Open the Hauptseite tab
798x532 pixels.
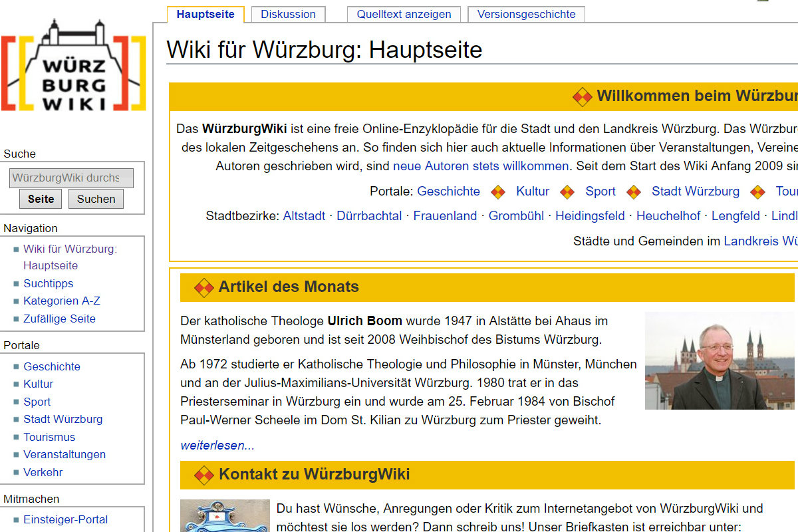coord(205,14)
